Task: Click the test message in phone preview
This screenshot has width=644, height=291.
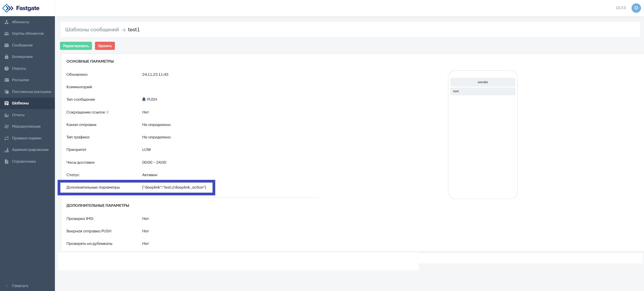Action: pyautogui.click(x=483, y=91)
